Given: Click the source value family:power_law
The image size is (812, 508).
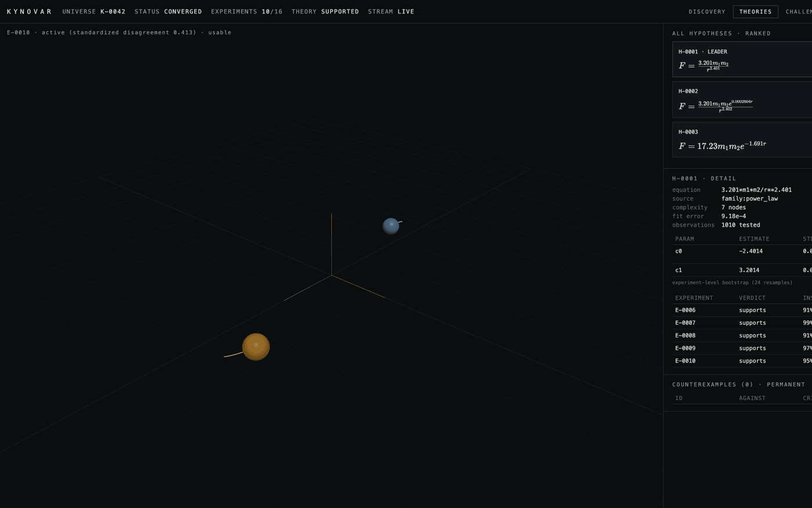Looking at the screenshot, I should coord(749,198).
